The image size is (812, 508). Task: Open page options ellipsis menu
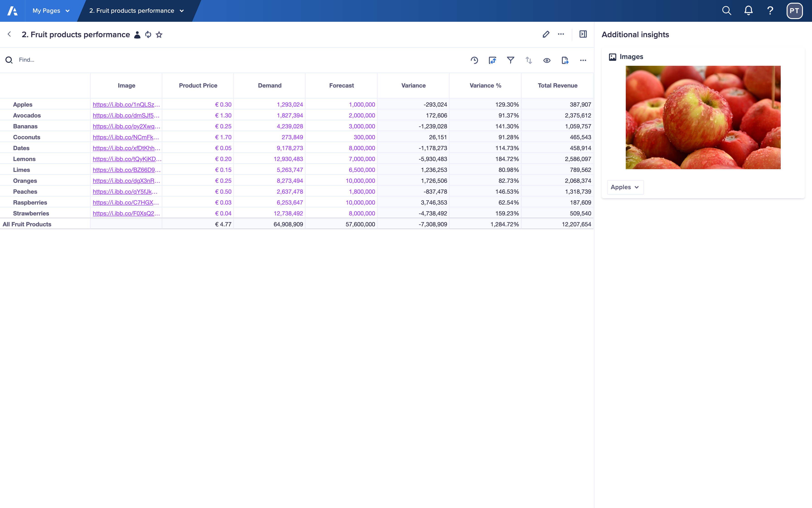click(x=561, y=34)
